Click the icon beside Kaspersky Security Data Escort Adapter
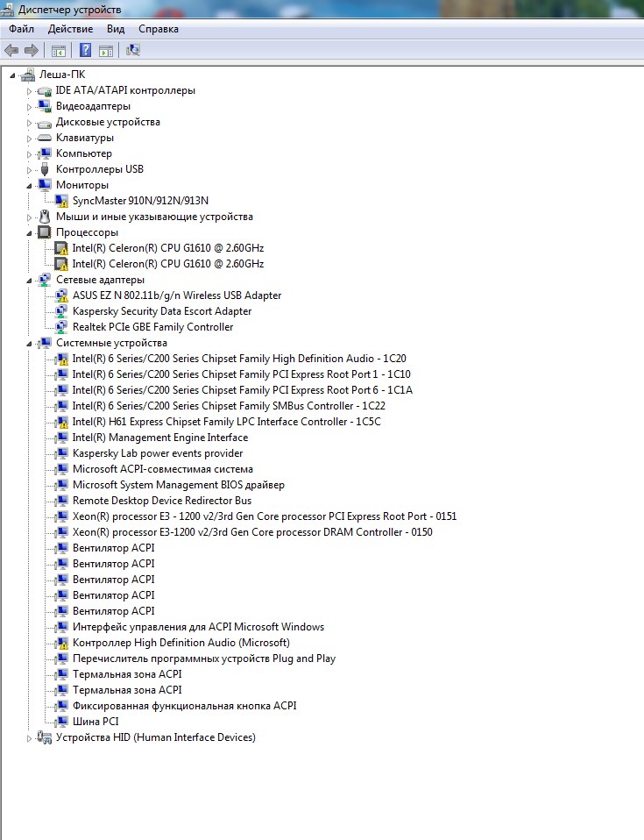This screenshot has height=840, width=644. pyautogui.click(x=61, y=311)
